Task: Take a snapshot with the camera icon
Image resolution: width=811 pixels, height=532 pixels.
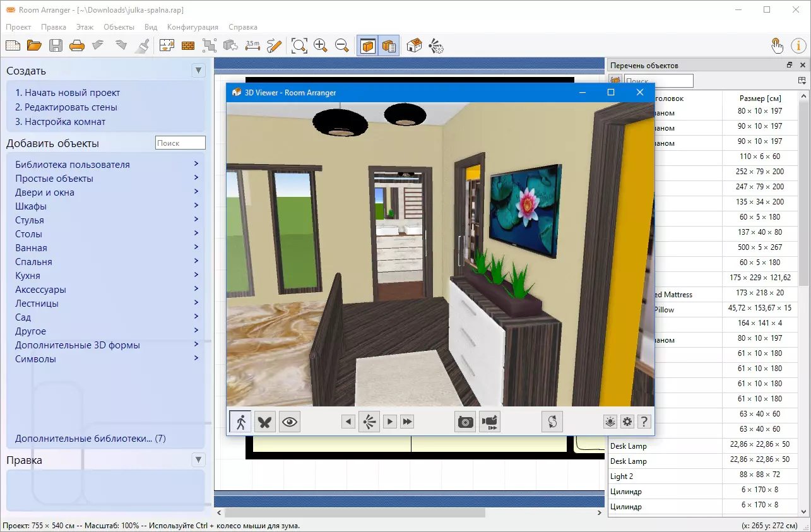Action: [x=466, y=422]
